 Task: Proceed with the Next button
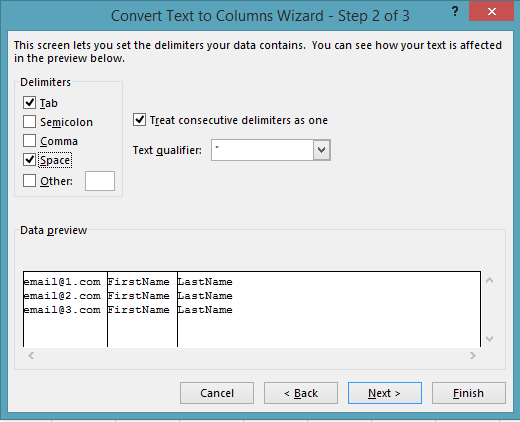[385, 393]
